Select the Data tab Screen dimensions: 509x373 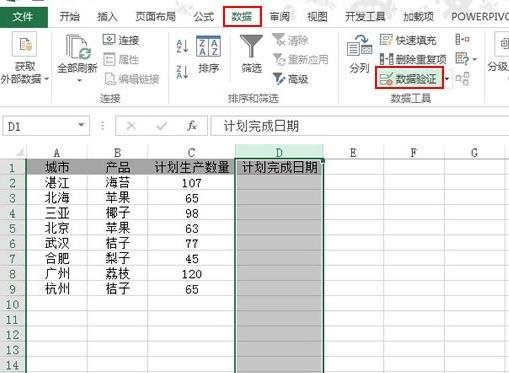[242, 17]
